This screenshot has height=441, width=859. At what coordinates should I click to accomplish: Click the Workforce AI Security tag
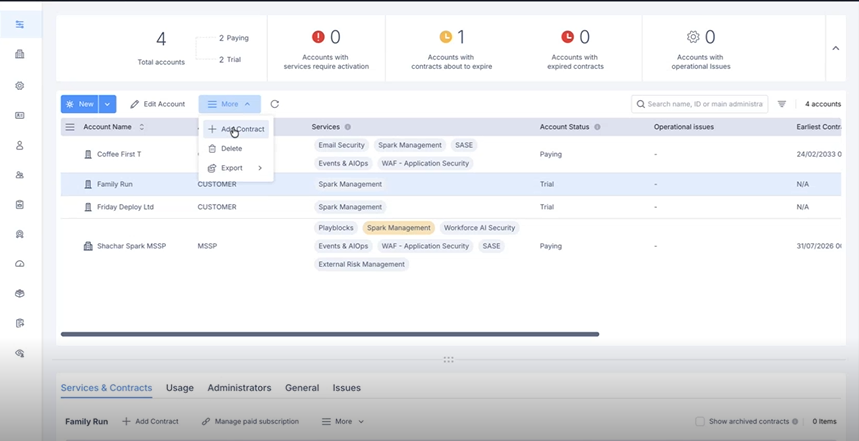[479, 228]
